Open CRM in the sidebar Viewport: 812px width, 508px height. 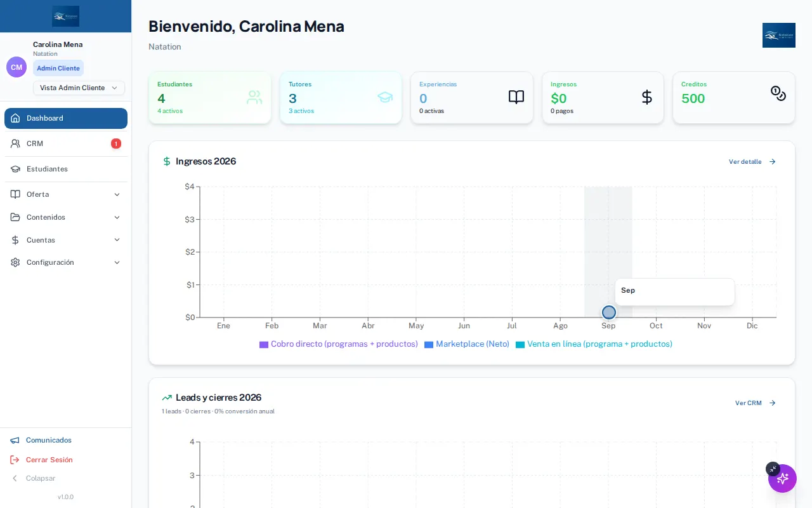click(x=66, y=144)
